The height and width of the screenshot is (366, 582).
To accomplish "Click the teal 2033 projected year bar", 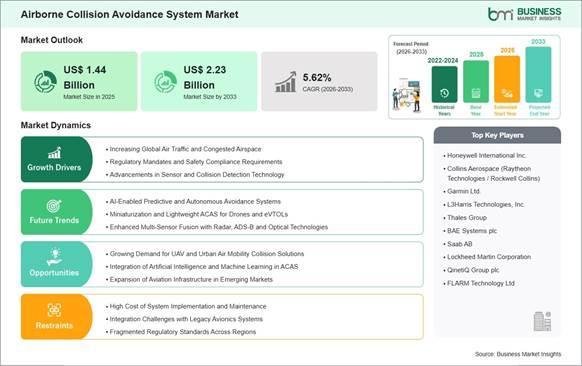I will point(538,75).
